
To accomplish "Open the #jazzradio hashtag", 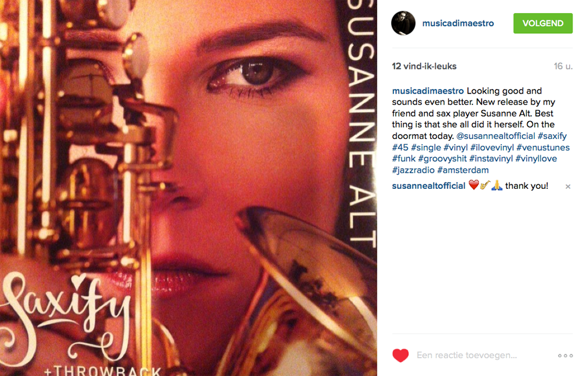I will pyautogui.click(x=413, y=170).
